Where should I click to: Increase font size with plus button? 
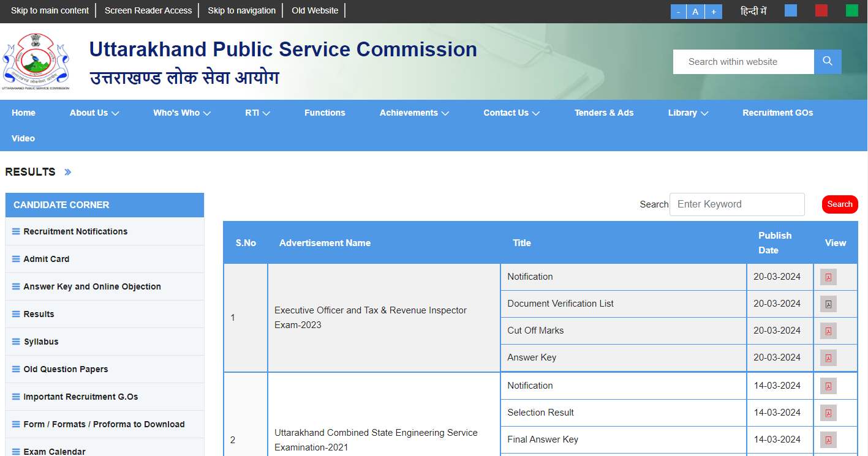pyautogui.click(x=714, y=12)
